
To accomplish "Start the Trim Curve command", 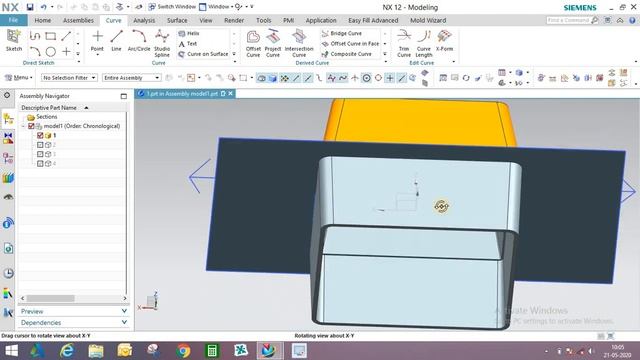I will [404, 43].
